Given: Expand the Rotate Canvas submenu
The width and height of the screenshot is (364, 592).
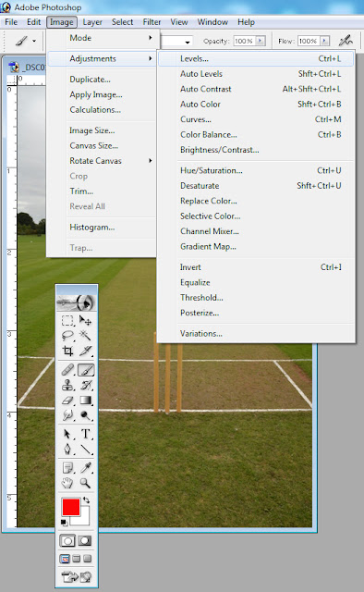Looking at the screenshot, I should (102, 161).
